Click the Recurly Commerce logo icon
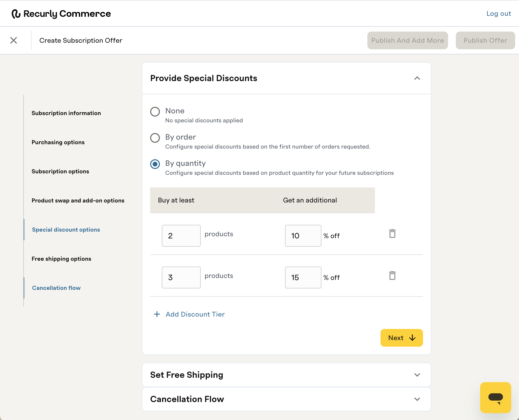 [16, 14]
